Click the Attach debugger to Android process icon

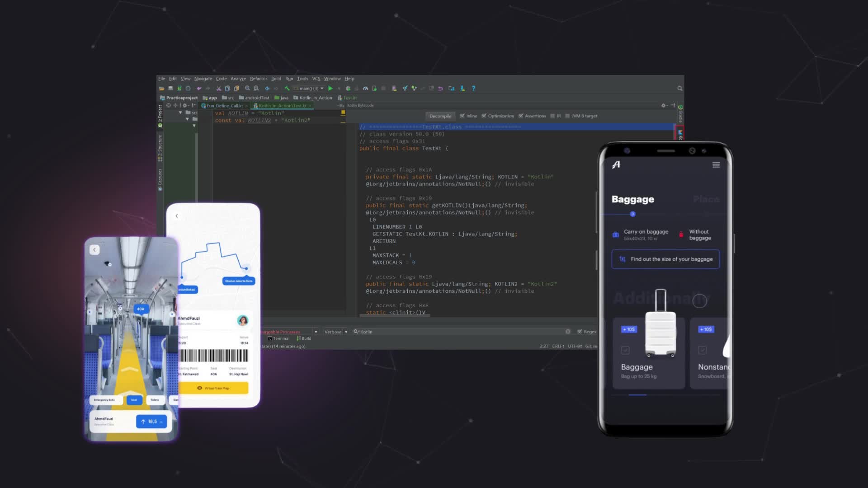[374, 89]
